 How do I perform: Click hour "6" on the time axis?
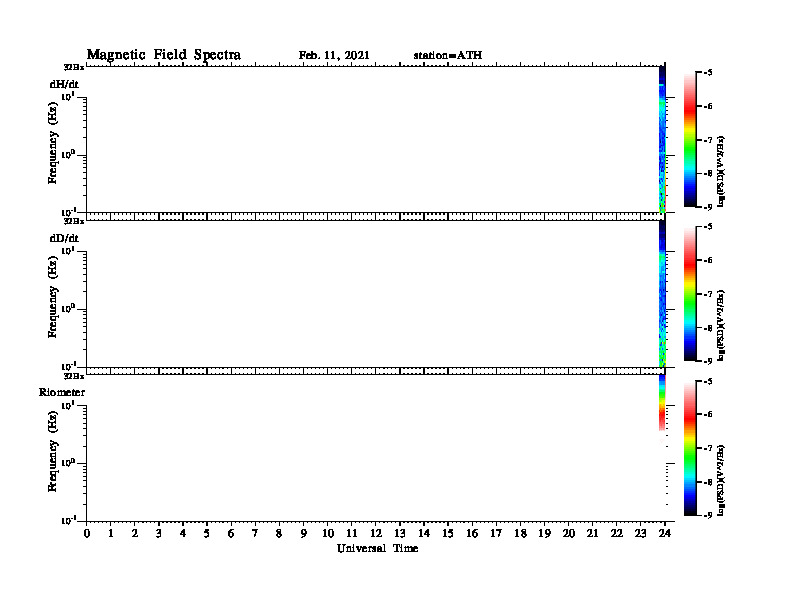click(231, 534)
